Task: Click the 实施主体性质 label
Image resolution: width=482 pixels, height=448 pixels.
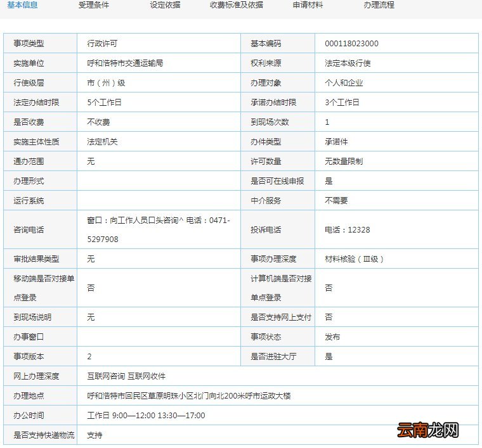Action: coord(36,142)
